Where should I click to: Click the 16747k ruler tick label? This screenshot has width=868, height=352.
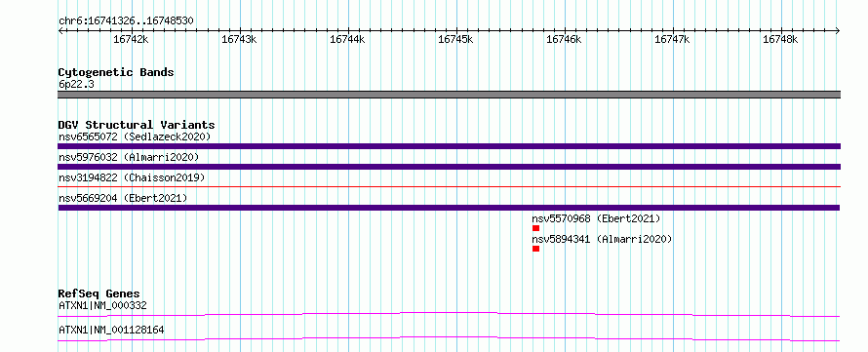[x=673, y=39]
